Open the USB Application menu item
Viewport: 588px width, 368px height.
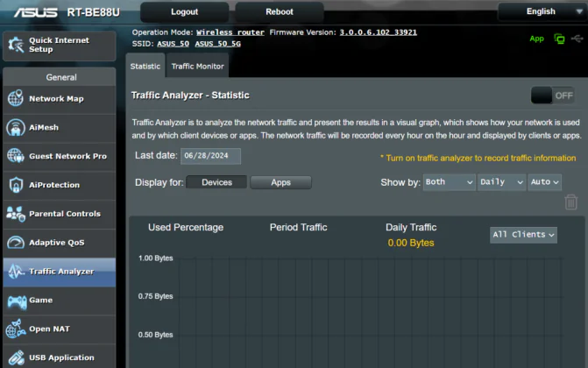click(60, 357)
